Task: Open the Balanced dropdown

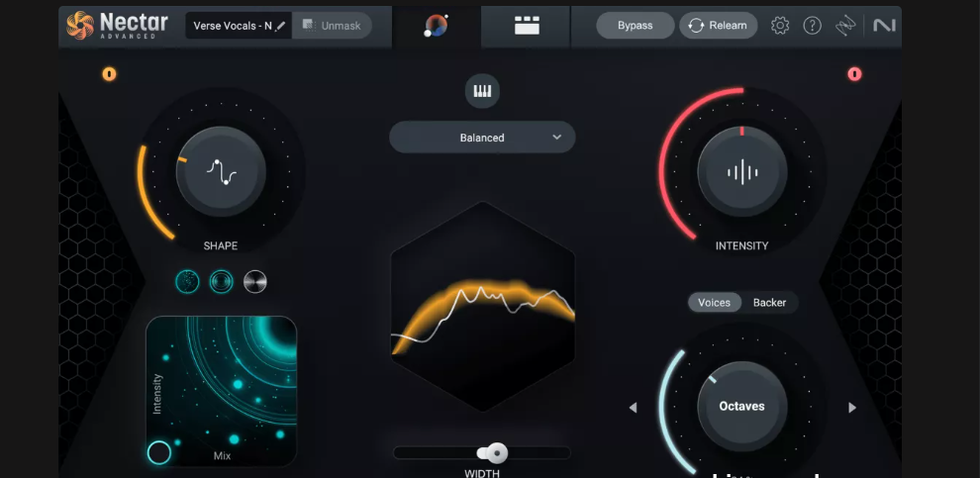Action: pos(482,138)
